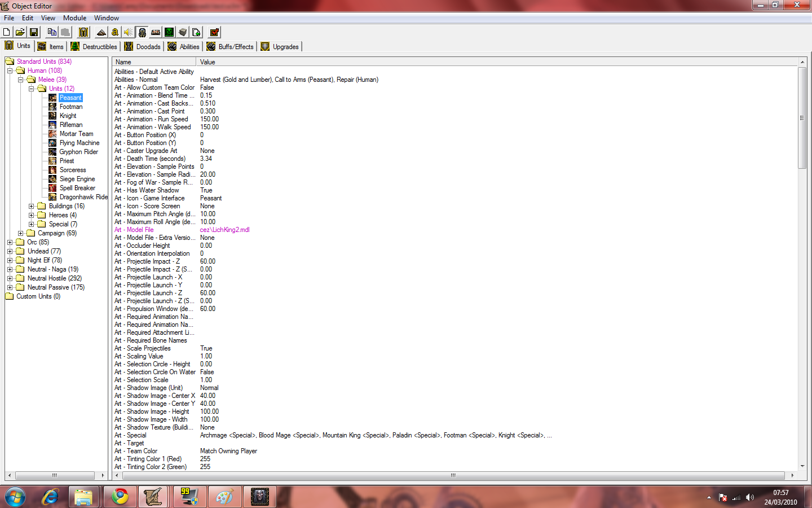This screenshot has height=508, width=812.
Task: Click the properties panel scroll-down arrow
Action: coord(802,466)
